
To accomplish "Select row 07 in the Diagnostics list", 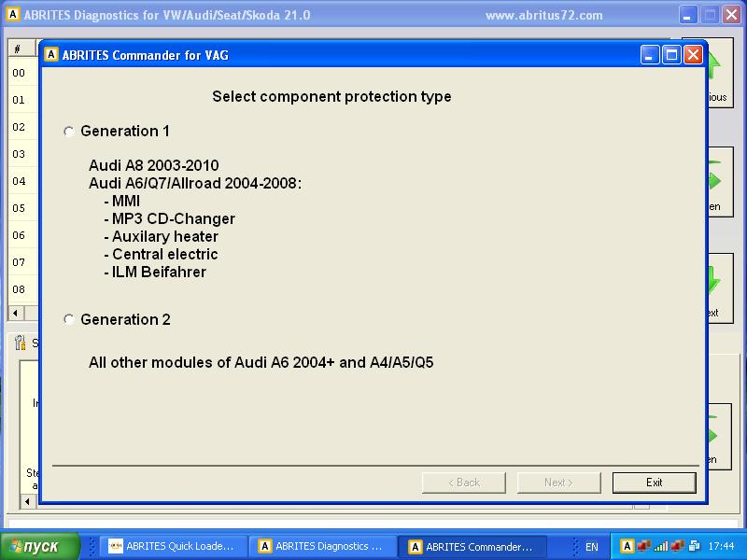I will coord(22,262).
